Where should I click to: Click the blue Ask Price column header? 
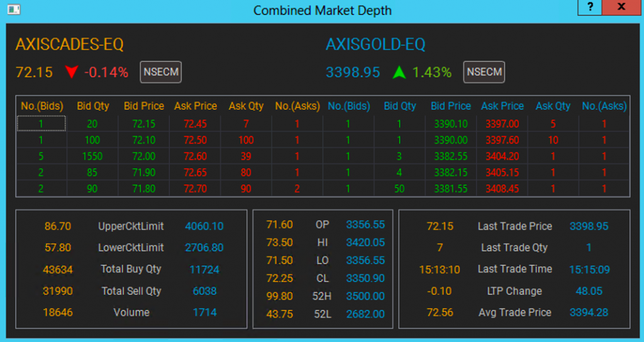(x=502, y=106)
